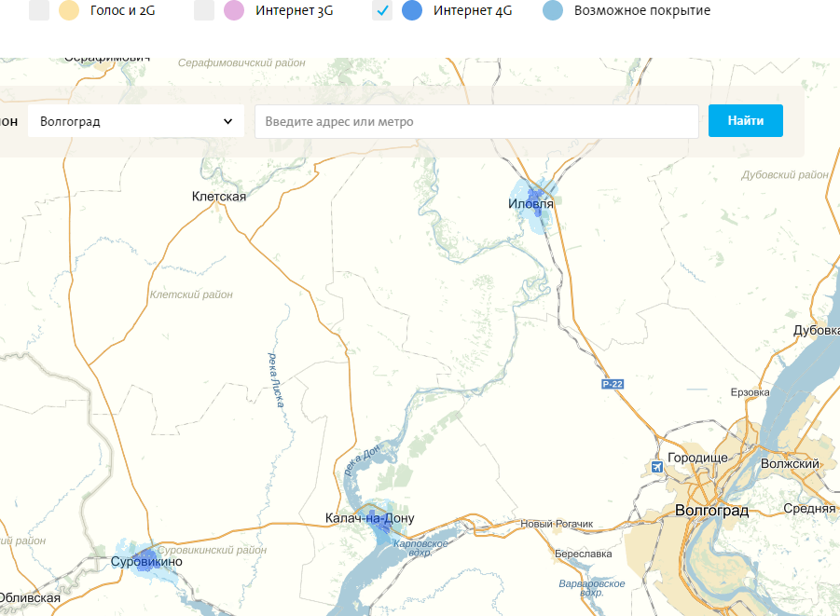Click the Волгоград city label on map

pos(711,511)
